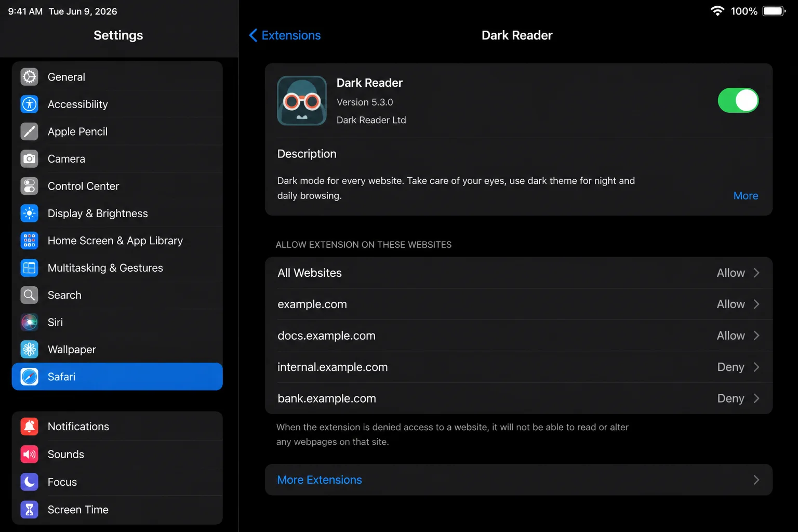Tap Deny value for bank.example.com
The image size is (798, 532).
(730, 398)
